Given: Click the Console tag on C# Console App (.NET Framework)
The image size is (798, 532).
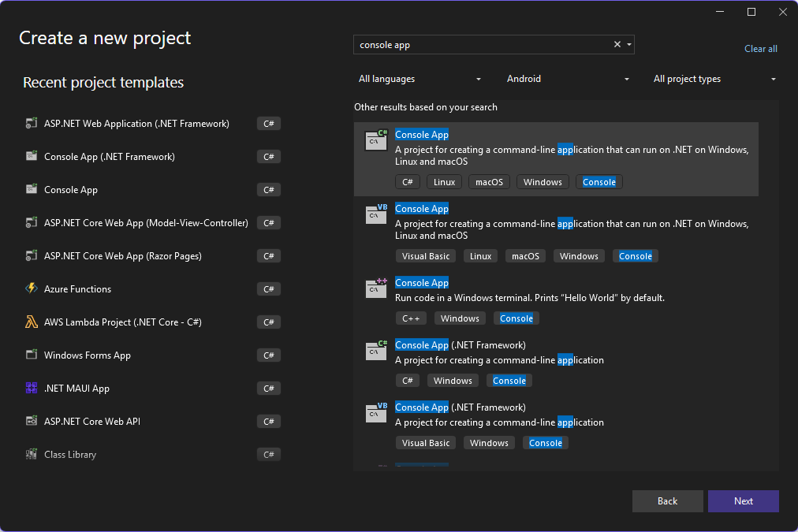Looking at the screenshot, I should (x=509, y=381).
